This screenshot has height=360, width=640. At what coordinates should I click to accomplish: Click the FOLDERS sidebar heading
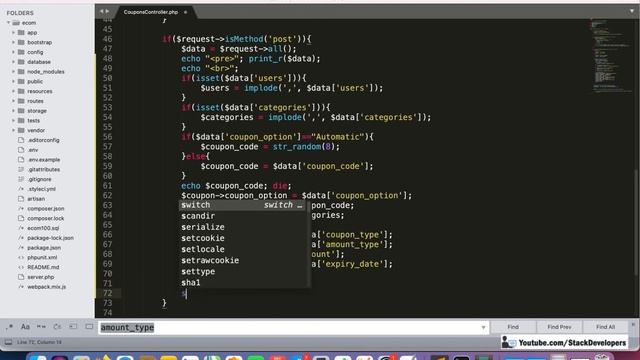pos(20,13)
